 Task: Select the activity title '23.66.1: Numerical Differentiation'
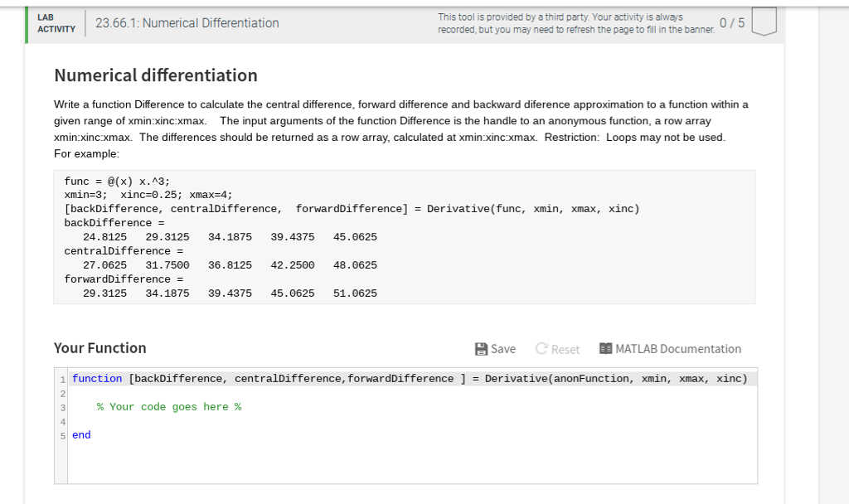tap(186, 23)
